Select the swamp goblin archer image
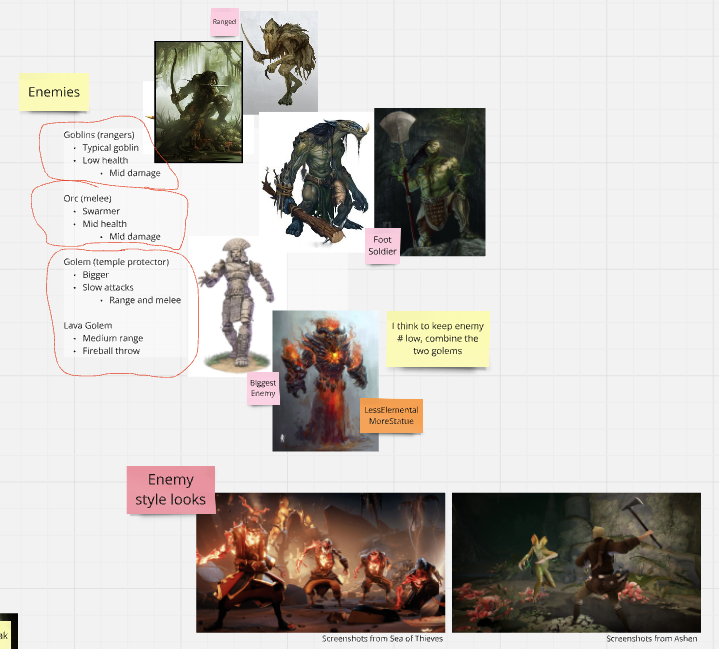Viewport: 719px width, 649px height. [198, 102]
